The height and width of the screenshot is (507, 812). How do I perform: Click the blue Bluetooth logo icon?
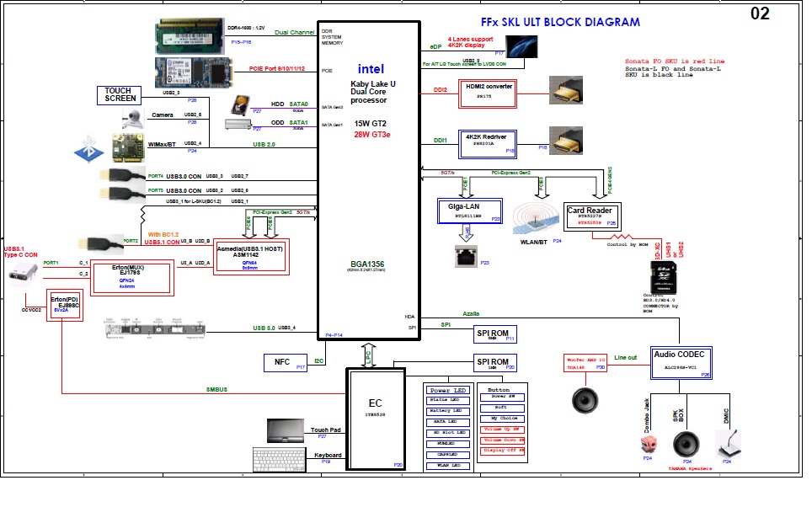coord(88,149)
